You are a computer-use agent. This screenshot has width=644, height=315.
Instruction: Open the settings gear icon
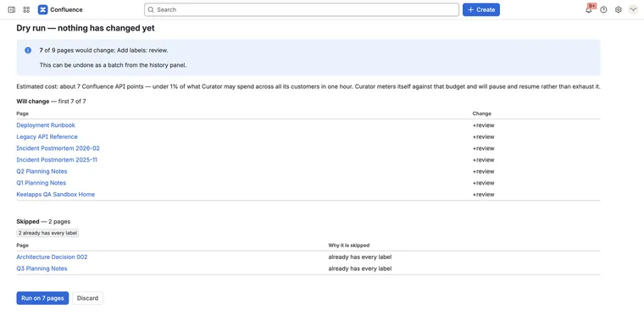click(x=618, y=9)
